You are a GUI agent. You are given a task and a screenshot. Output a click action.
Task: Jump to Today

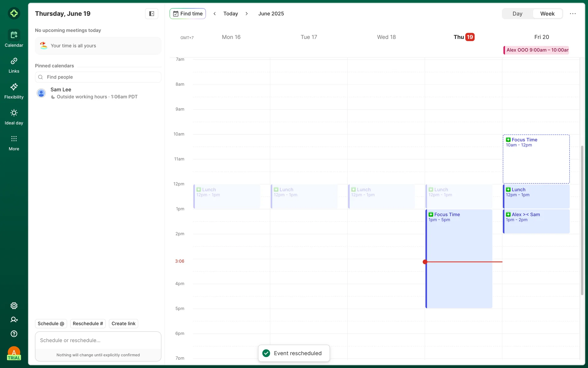pyautogui.click(x=231, y=13)
